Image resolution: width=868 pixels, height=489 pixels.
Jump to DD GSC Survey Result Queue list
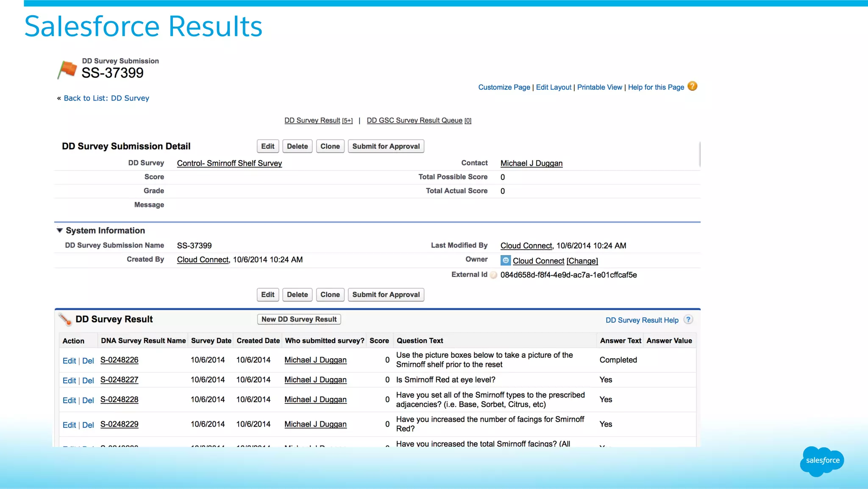click(x=419, y=120)
